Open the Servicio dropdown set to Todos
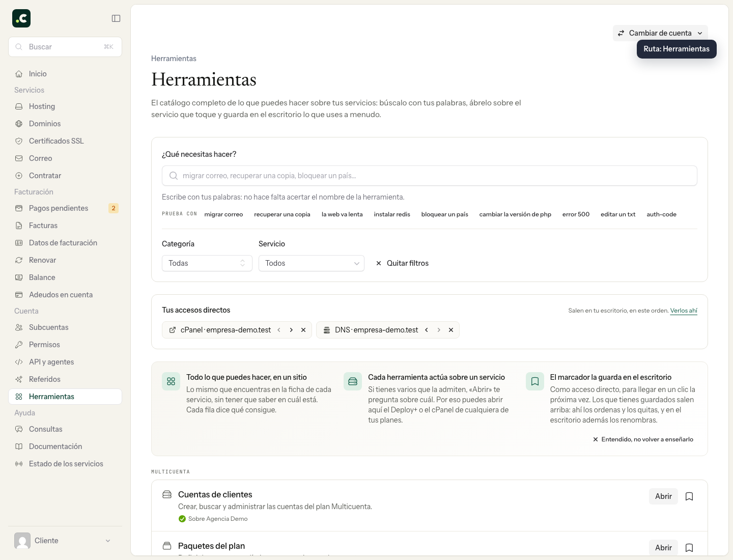Image resolution: width=733 pixels, height=560 pixels. click(312, 263)
